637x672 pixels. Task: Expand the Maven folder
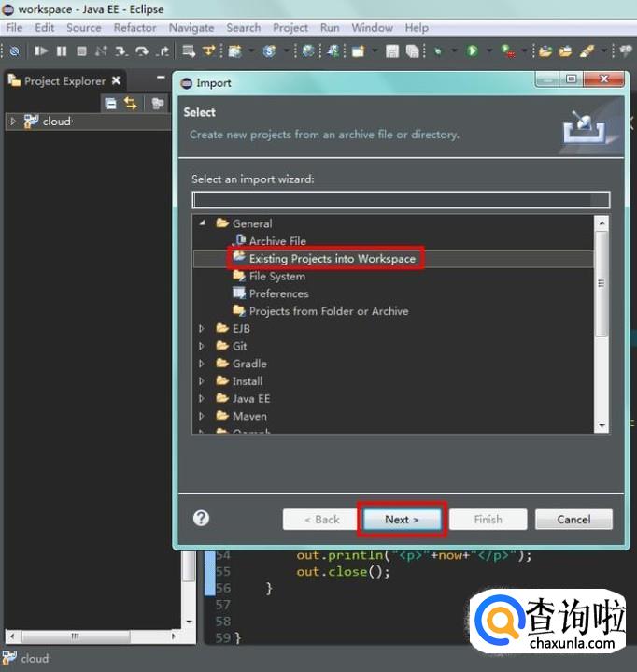pos(202,416)
